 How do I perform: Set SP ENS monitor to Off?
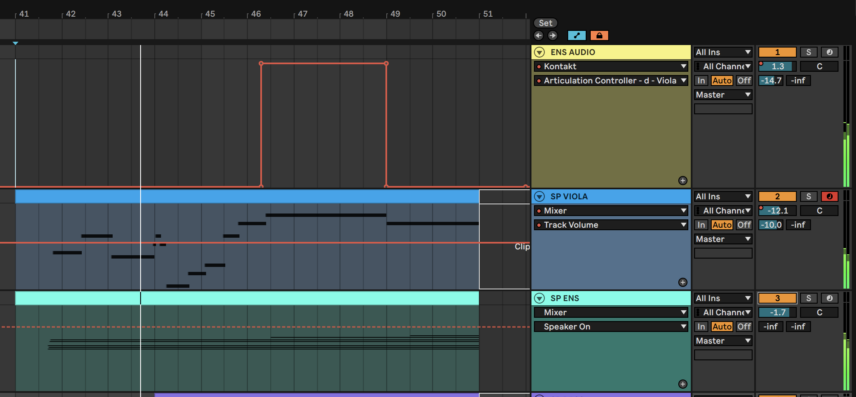tap(744, 327)
